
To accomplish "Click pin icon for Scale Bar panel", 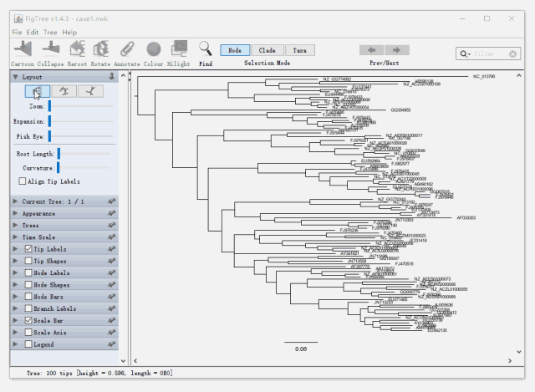I will 111,320.
